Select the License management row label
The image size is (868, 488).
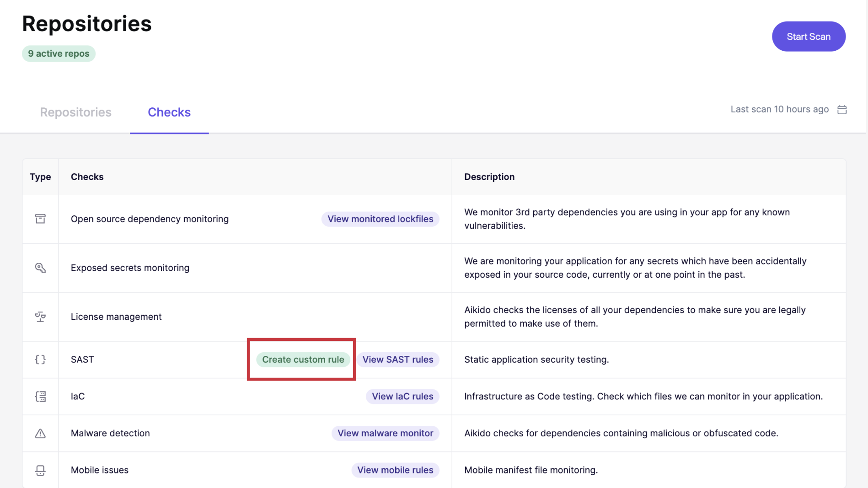pyautogui.click(x=116, y=317)
